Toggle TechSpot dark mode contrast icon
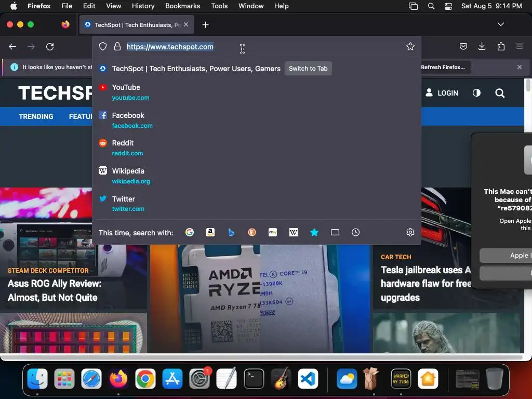 (476, 93)
